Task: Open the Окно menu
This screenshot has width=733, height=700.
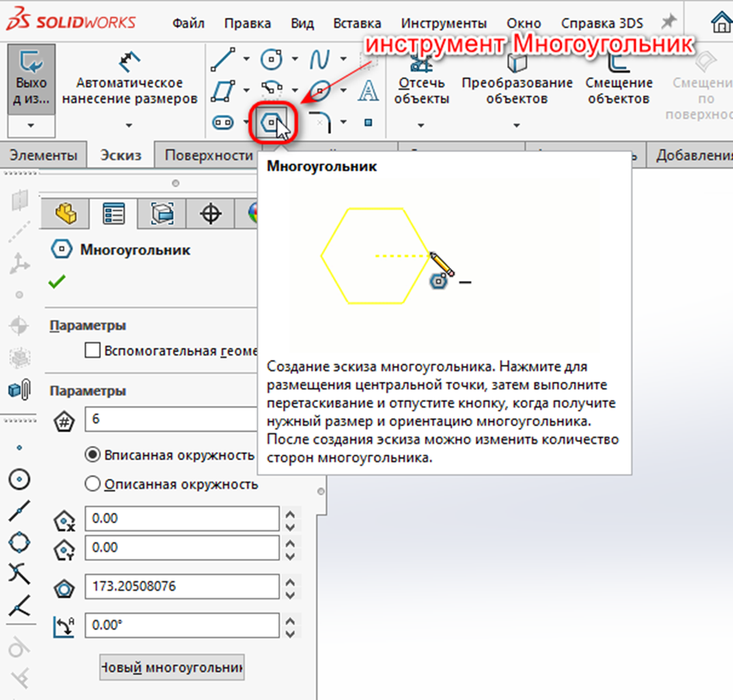Action: pyautogui.click(x=524, y=23)
